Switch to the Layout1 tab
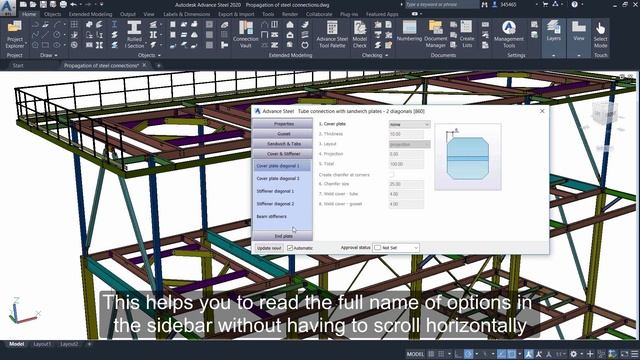This screenshot has height=360, width=640. point(42,344)
